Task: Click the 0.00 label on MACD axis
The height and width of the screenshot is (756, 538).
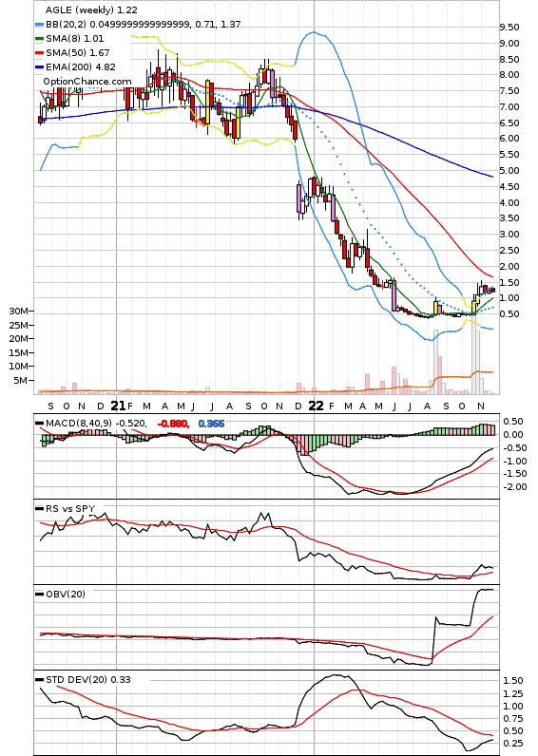Action: (x=513, y=435)
